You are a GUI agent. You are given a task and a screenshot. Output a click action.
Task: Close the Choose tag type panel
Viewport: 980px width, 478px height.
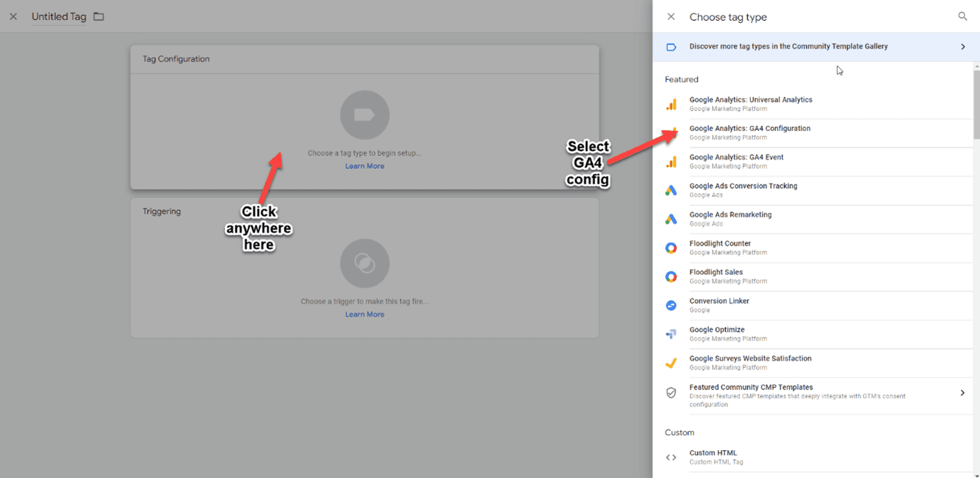[x=670, y=16]
